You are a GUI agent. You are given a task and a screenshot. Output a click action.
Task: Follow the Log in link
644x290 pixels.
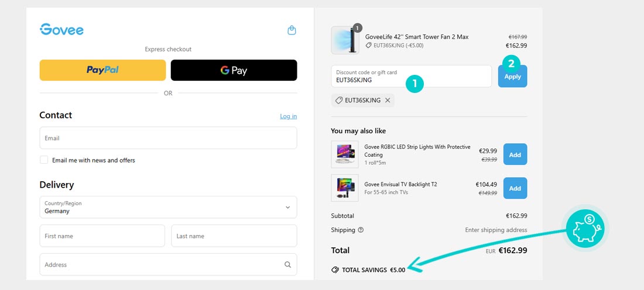(x=288, y=116)
